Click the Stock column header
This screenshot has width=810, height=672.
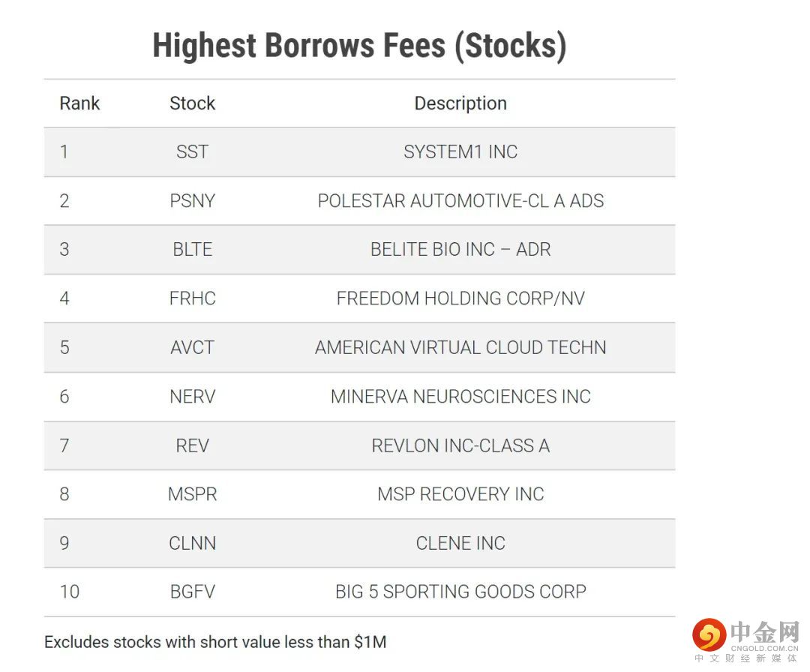192,103
